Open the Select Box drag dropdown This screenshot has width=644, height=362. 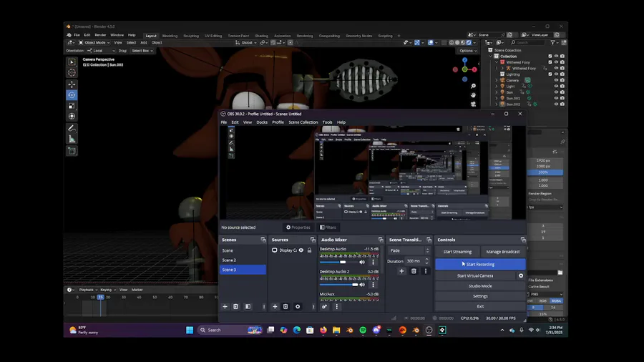click(142, 51)
